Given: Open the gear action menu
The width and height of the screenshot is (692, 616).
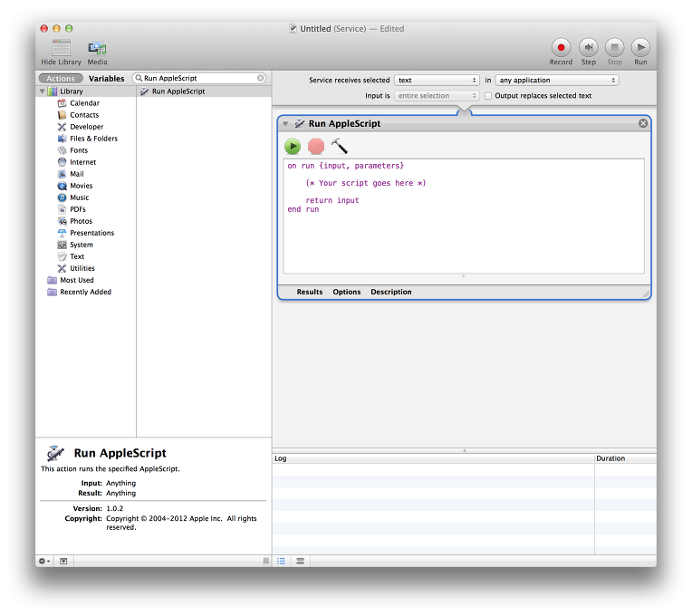Looking at the screenshot, I should [44, 561].
